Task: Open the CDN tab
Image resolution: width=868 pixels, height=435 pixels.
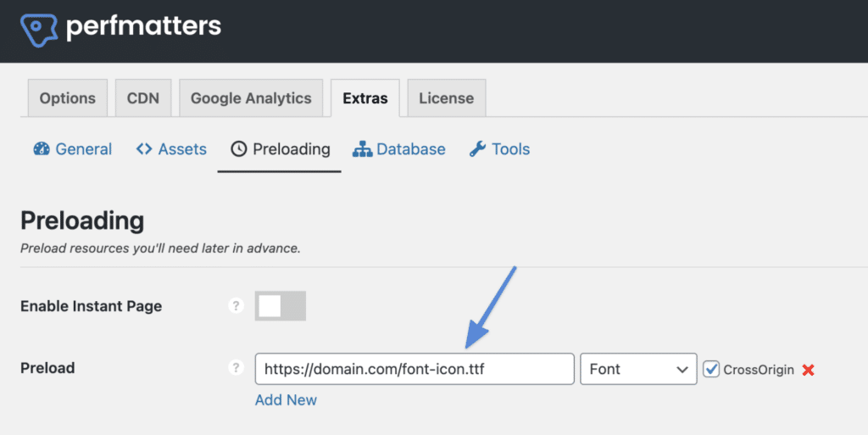Action: 143,98
